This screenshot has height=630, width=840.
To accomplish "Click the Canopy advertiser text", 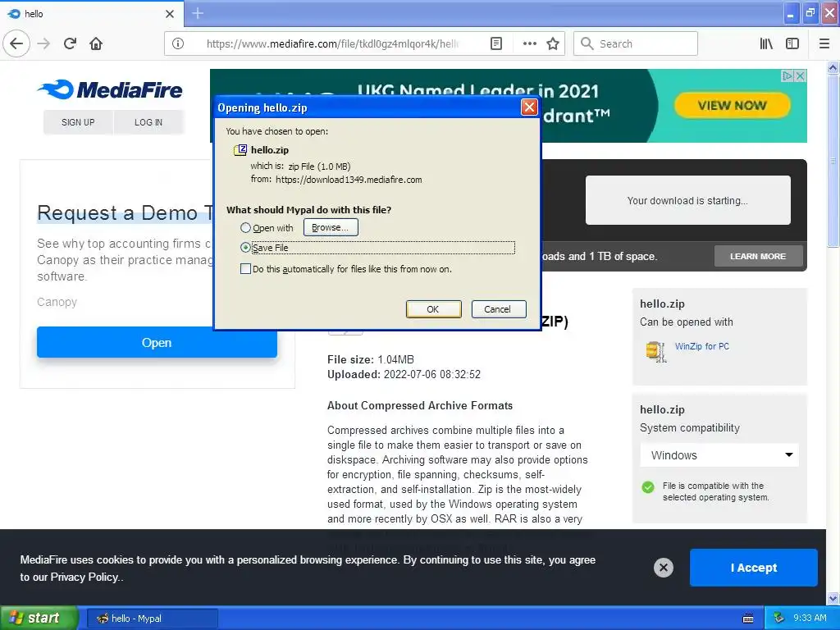I will coord(57,302).
